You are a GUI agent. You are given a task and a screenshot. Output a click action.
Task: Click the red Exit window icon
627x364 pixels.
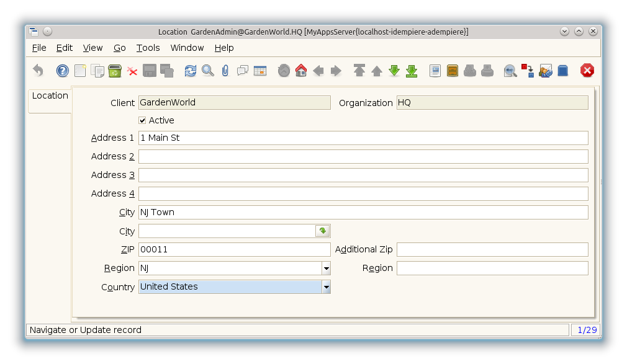point(587,71)
